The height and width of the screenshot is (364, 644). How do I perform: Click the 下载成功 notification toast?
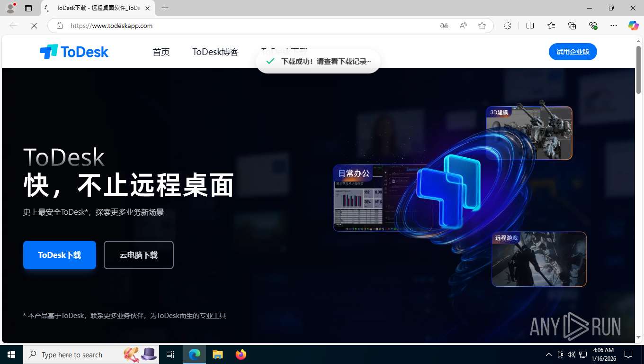point(318,61)
